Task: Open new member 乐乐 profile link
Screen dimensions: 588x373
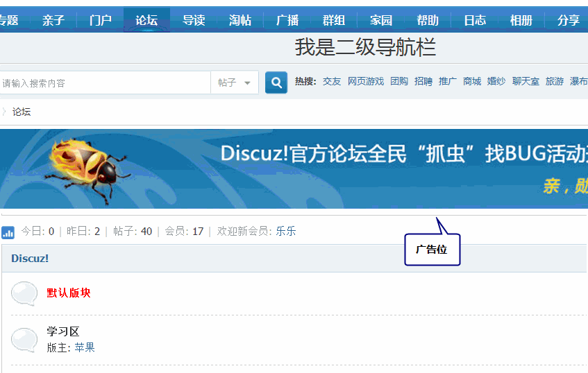Action: pyautogui.click(x=286, y=232)
